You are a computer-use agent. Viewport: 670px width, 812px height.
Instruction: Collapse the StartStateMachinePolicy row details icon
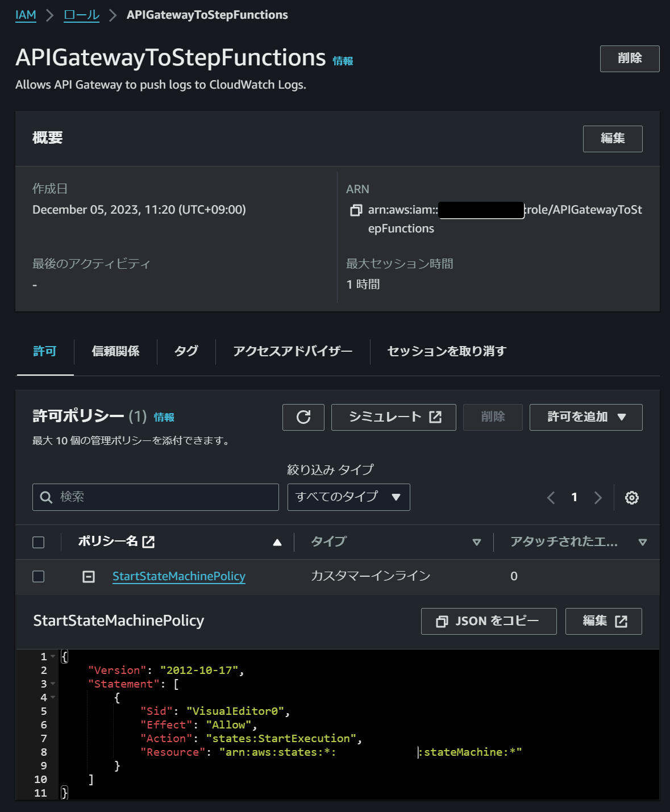(88, 576)
